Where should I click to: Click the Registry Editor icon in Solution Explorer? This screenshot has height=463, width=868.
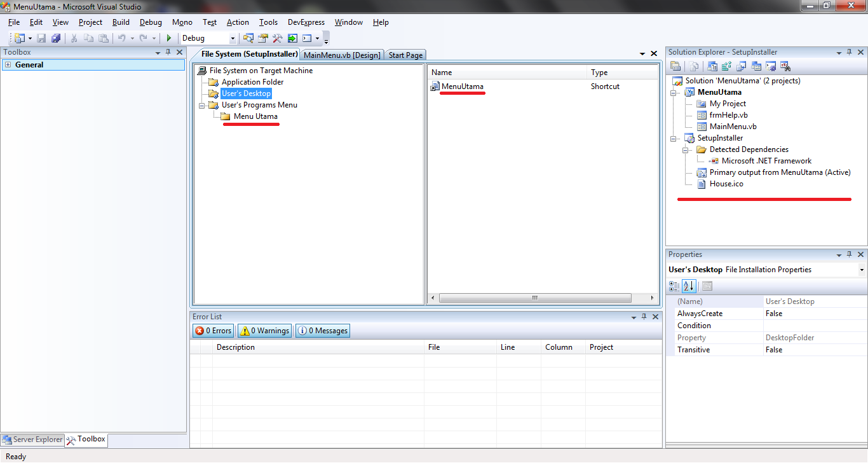click(x=727, y=66)
